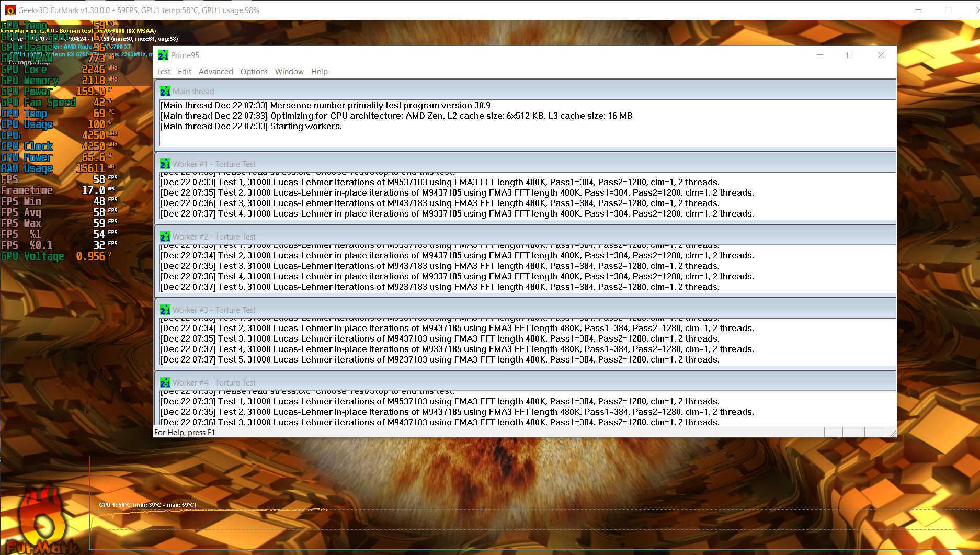The height and width of the screenshot is (555, 980).
Task: Click Worker #4's Test 1 M9537183 line
Action: coord(440,401)
